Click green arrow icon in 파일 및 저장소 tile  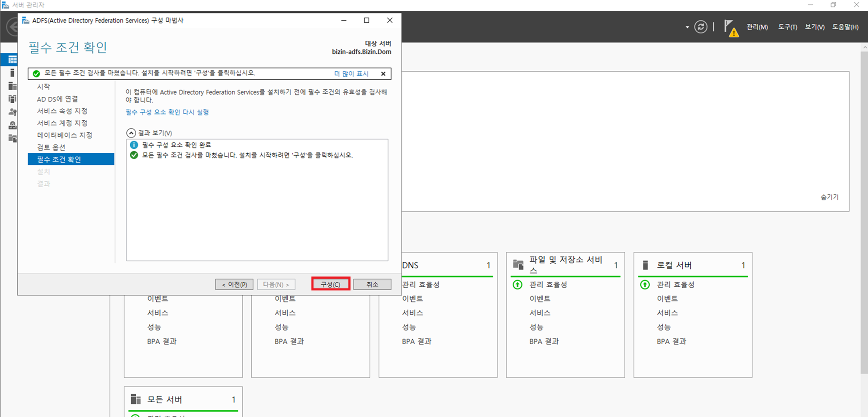[x=517, y=285]
